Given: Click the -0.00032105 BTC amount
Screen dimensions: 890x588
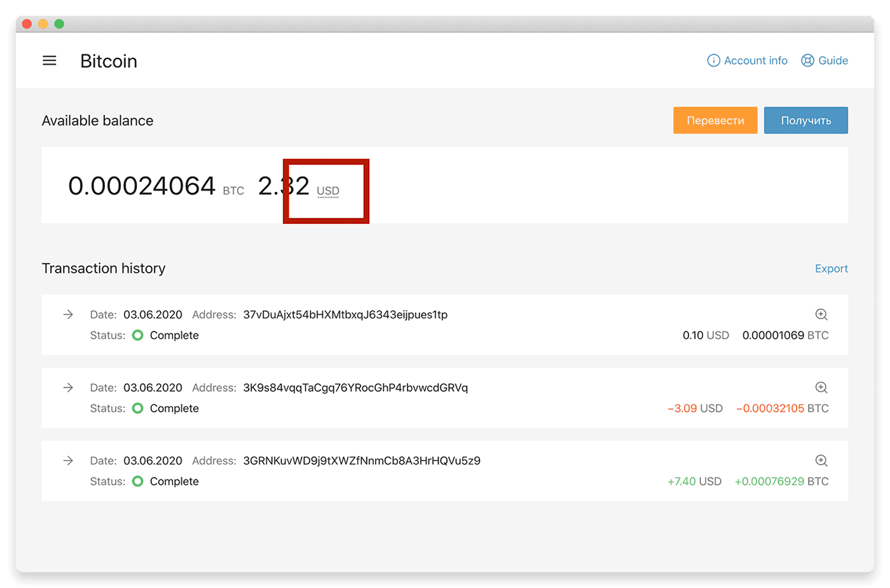Looking at the screenshot, I should pos(783,408).
